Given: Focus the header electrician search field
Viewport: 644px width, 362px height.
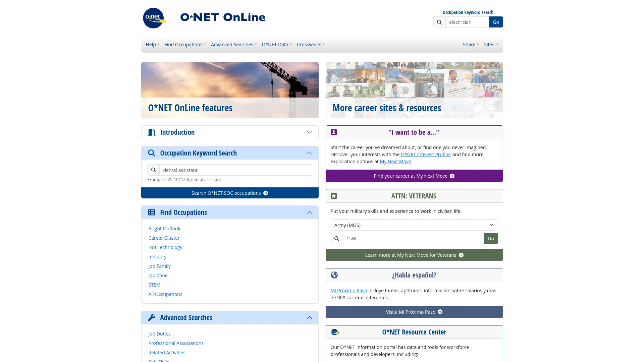Looking at the screenshot, I should (x=467, y=22).
